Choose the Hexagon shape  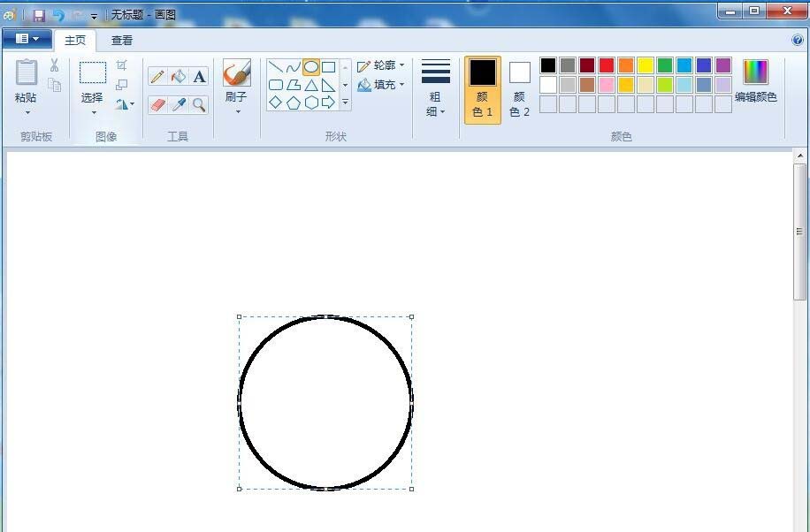(311, 103)
